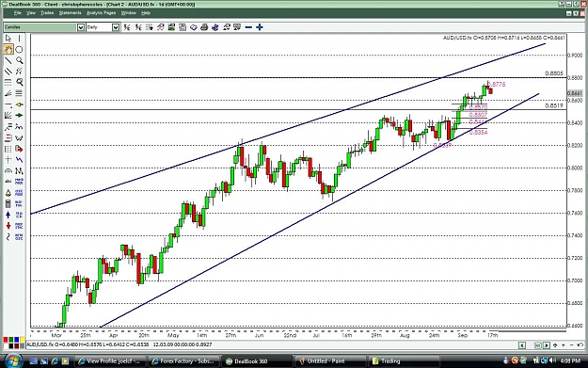
Task: Open the Statements menu
Action: 70,13
